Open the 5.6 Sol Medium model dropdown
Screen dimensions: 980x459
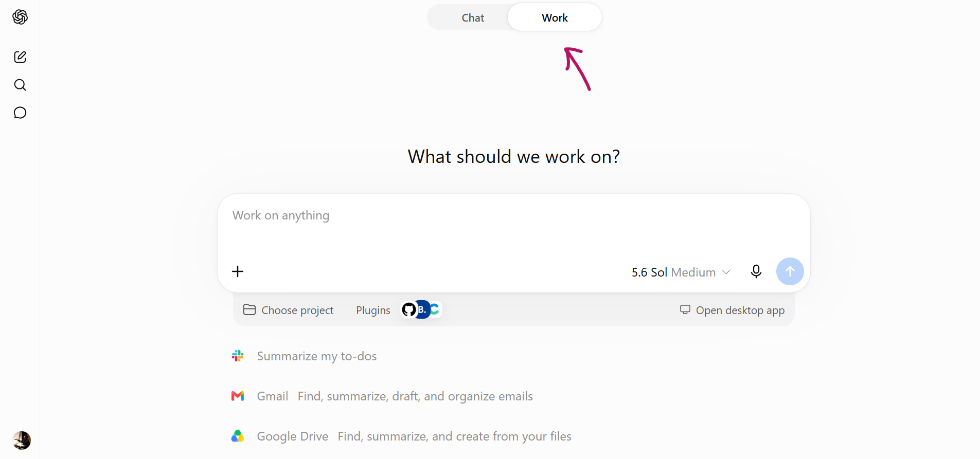tap(681, 272)
